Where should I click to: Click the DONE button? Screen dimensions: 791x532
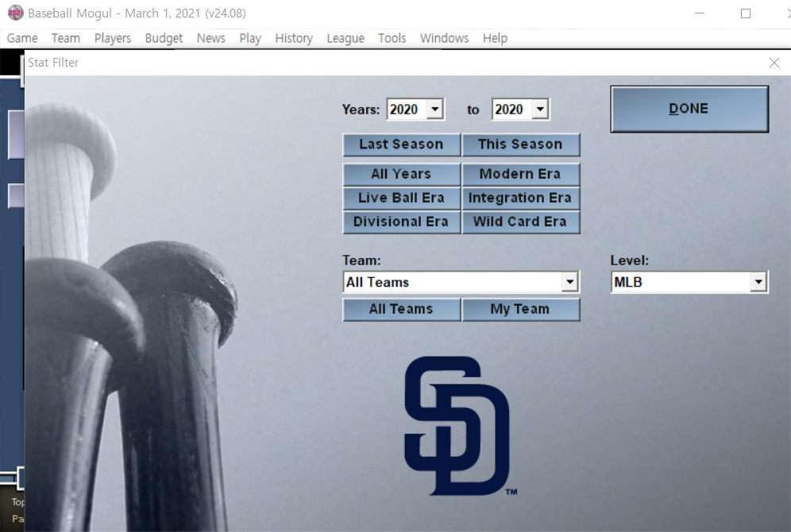(x=689, y=109)
